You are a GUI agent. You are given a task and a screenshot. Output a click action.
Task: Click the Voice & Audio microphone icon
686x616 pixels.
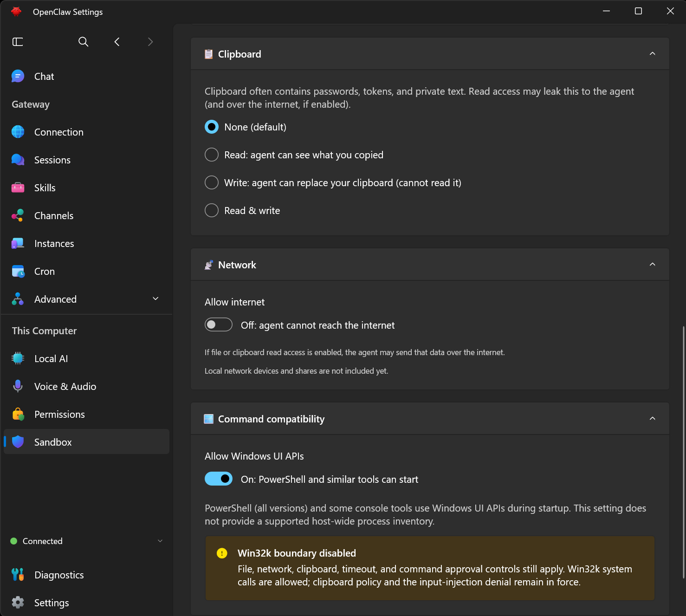18,386
